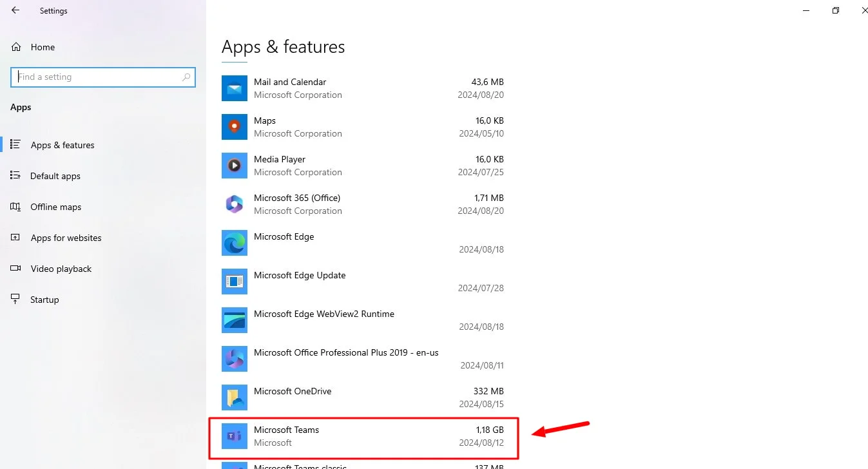
Task: Select the Media Player entry name
Action: click(280, 159)
